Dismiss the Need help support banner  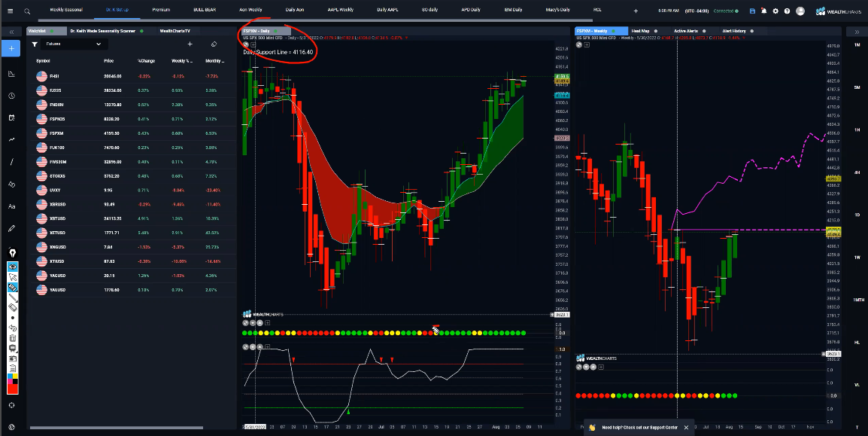pos(686,428)
